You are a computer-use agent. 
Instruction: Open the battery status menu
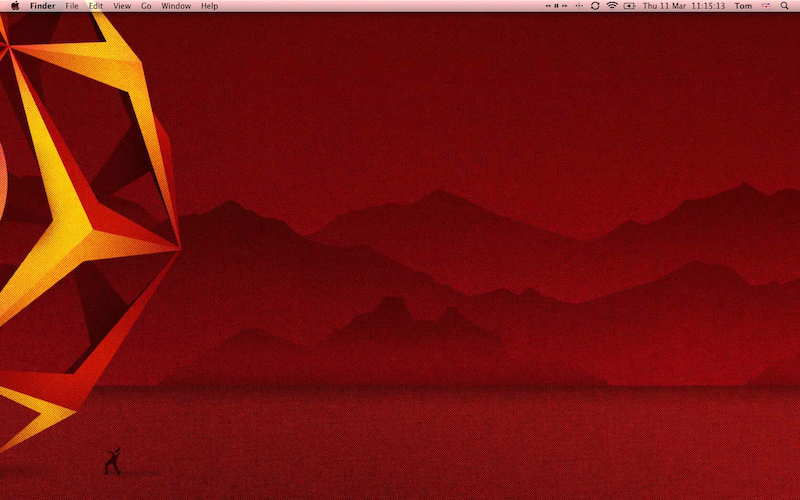pyautogui.click(x=630, y=6)
